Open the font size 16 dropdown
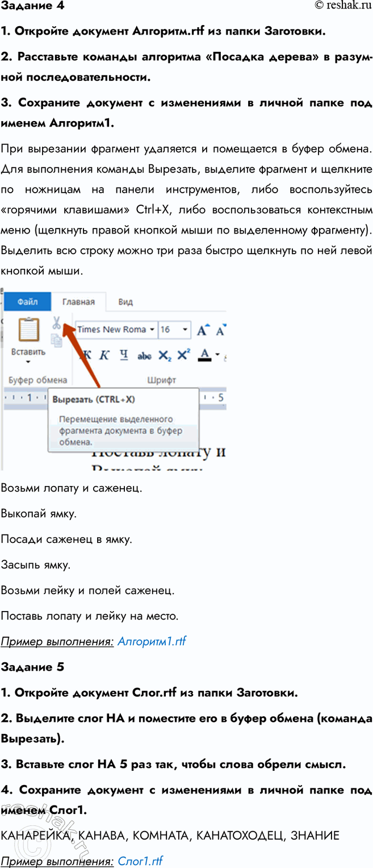The image size is (373, 868). 185,330
